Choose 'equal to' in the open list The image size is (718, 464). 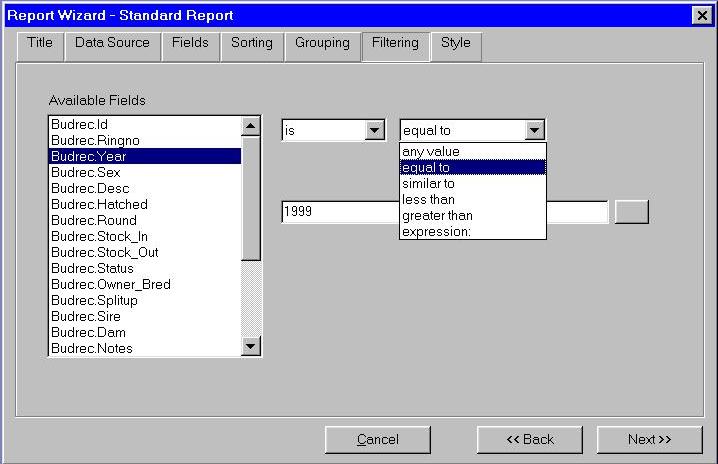tap(473, 168)
